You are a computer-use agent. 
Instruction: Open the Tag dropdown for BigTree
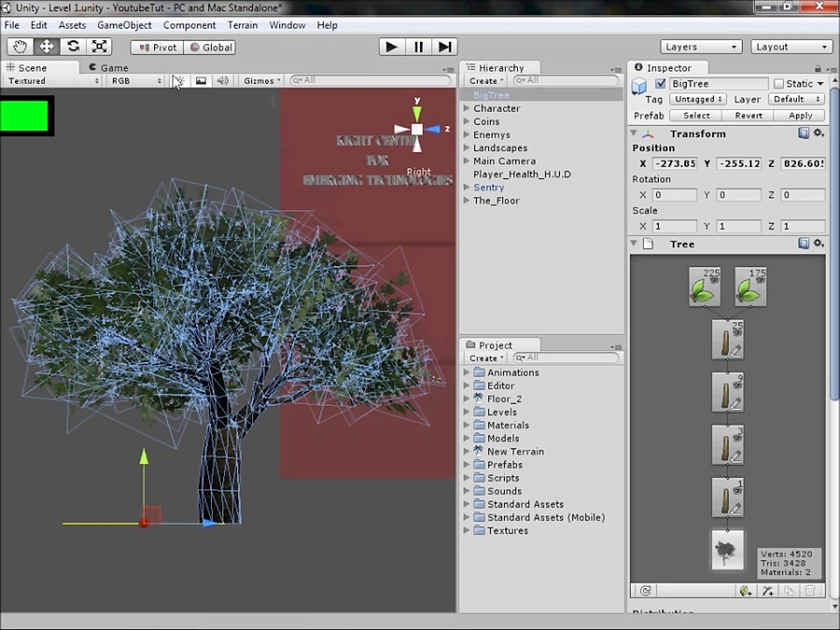pyautogui.click(x=697, y=99)
